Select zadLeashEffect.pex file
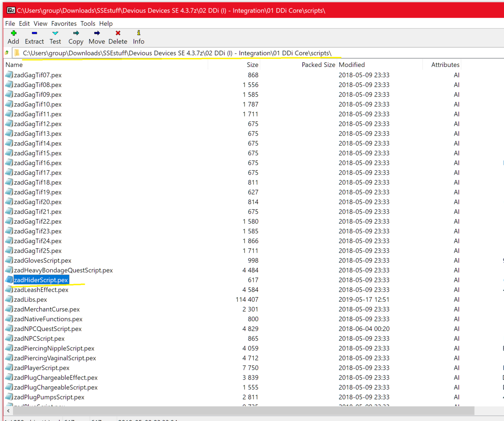The height and width of the screenshot is (421, 504). pos(41,290)
